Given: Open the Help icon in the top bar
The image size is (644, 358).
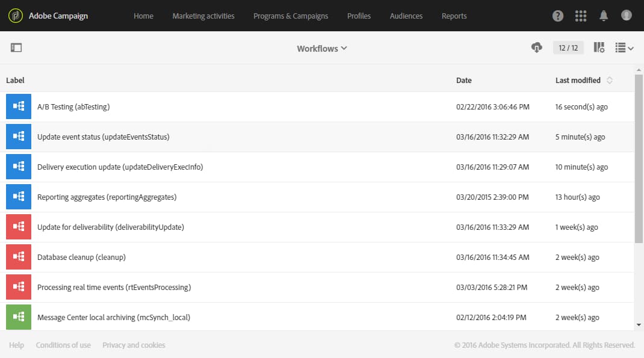Looking at the screenshot, I should (557, 16).
